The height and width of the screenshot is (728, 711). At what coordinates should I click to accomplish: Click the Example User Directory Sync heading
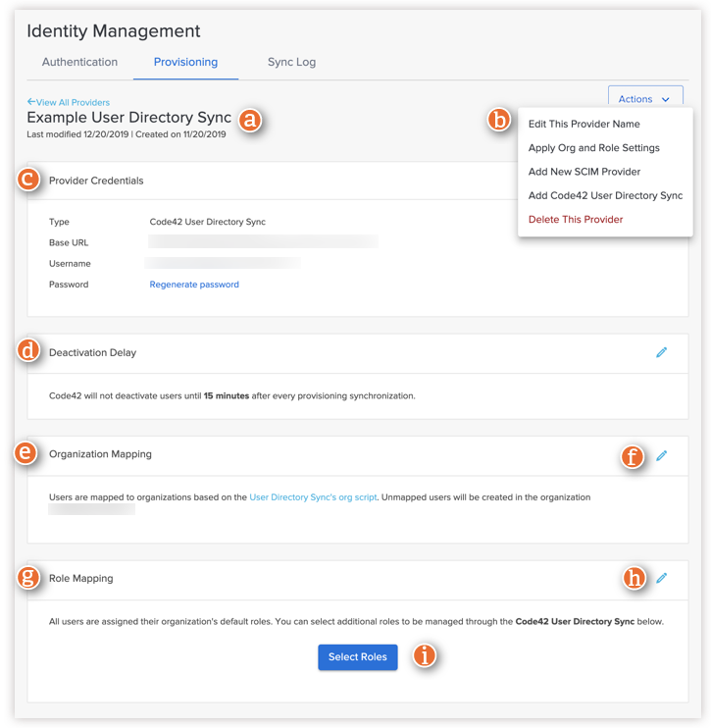pyautogui.click(x=128, y=118)
